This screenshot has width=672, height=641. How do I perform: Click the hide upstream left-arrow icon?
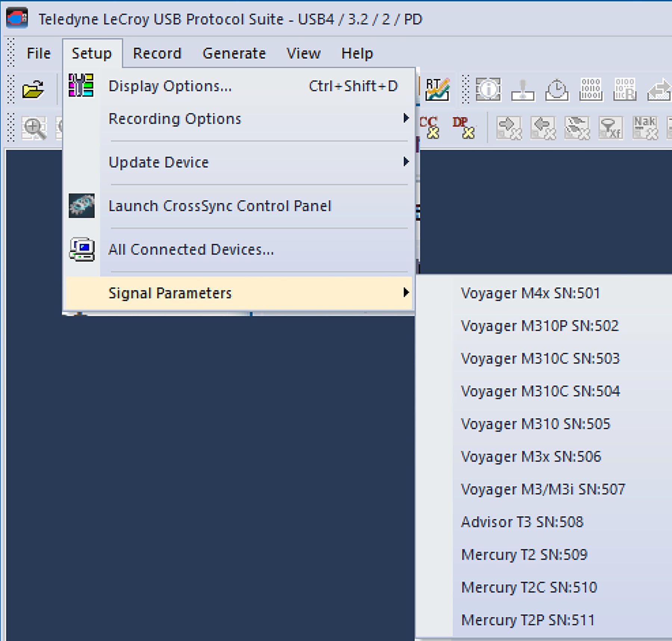543,128
